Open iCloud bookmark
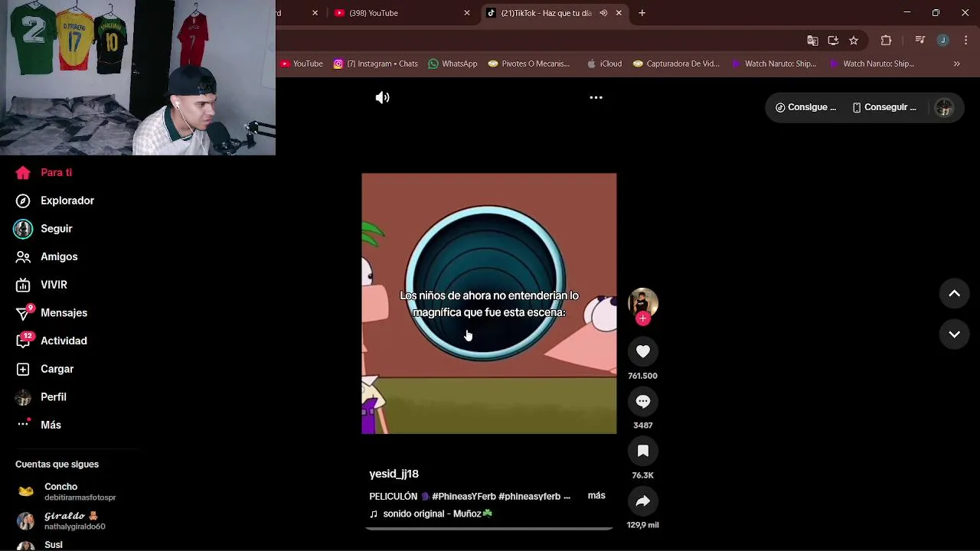 coord(604,64)
